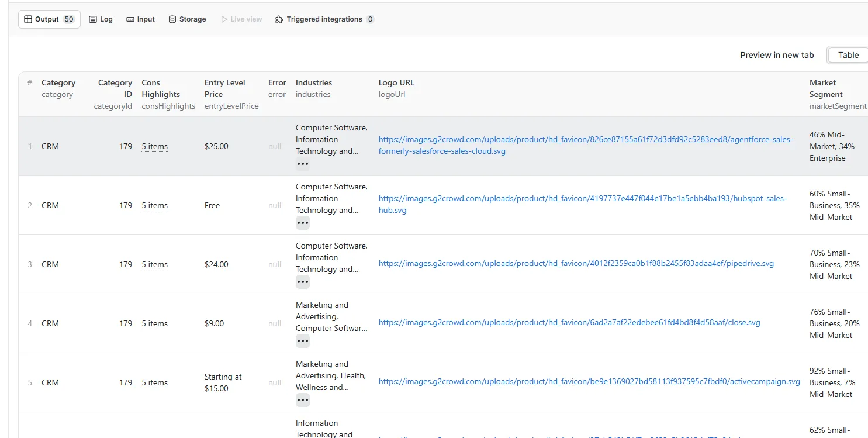
Task: Click the Storage database icon
Action: [x=172, y=19]
